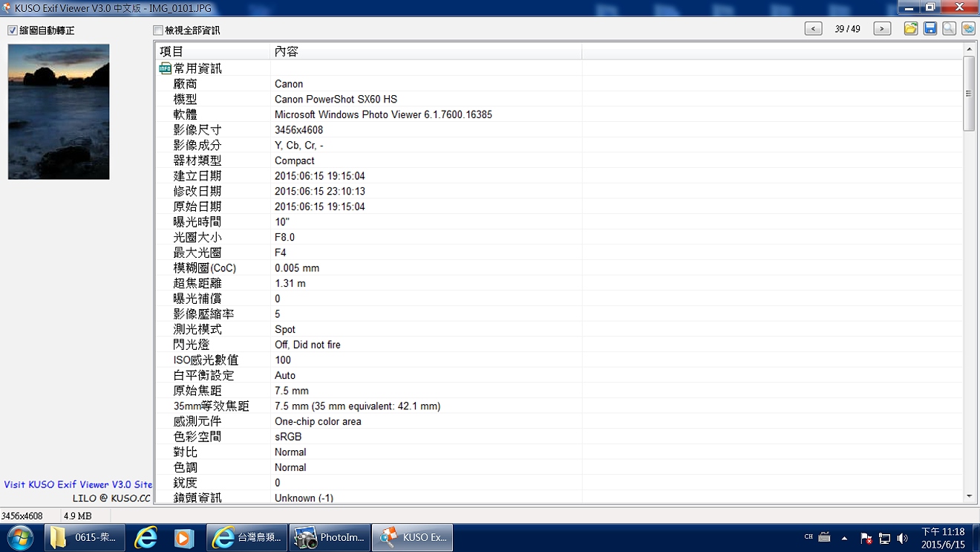The height and width of the screenshot is (552, 980).
Task: Click the 項目 column header
Action: coord(212,51)
